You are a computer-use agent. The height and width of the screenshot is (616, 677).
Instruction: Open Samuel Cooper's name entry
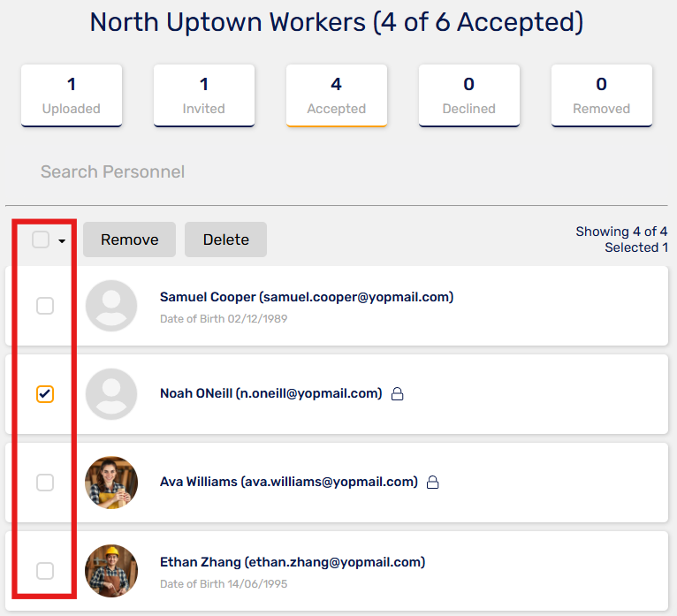click(307, 297)
